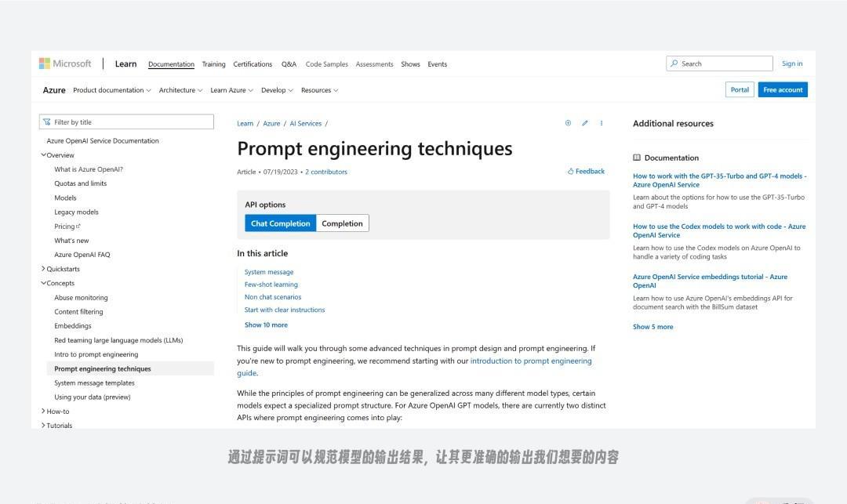
Task: Click the search magnifier icon
Action: coord(674,63)
